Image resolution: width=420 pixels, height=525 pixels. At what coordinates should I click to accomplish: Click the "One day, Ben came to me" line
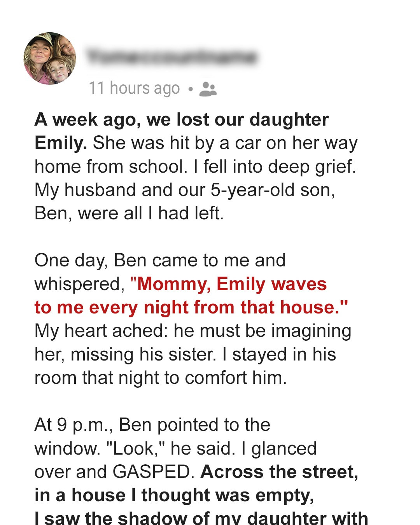click(x=160, y=260)
